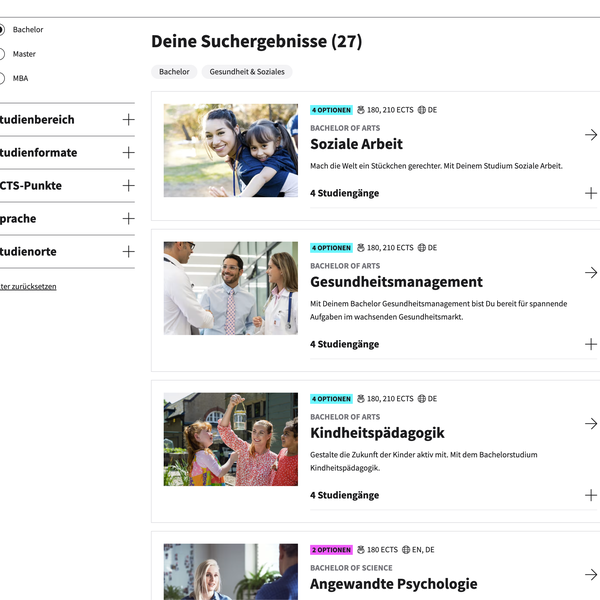Open Kindheitspädagogik via arrow icon
The image size is (600, 600).
pyautogui.click(x=591, y=424)
